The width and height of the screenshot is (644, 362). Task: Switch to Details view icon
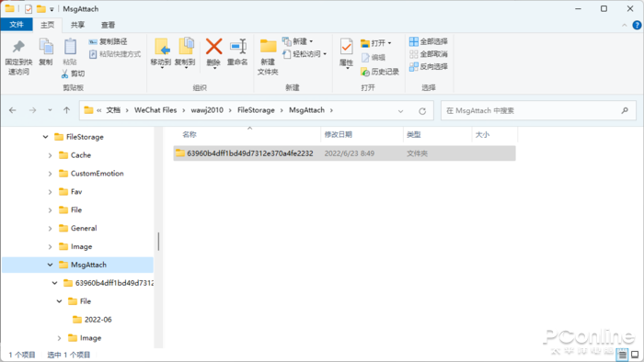622,355
